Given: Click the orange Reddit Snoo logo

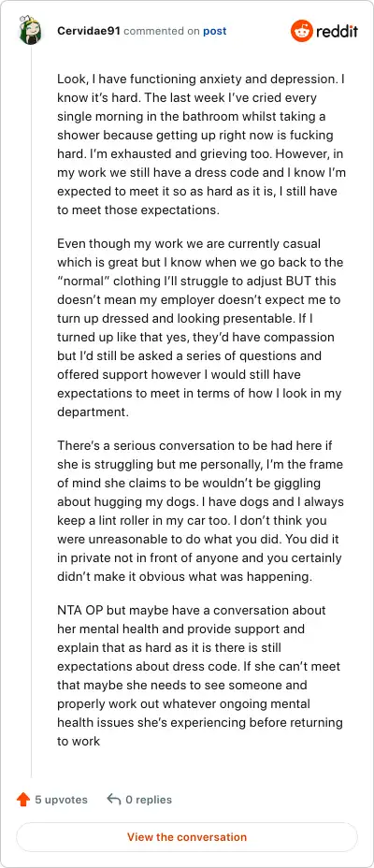Looking at the screenshot, I should [301, 31].
